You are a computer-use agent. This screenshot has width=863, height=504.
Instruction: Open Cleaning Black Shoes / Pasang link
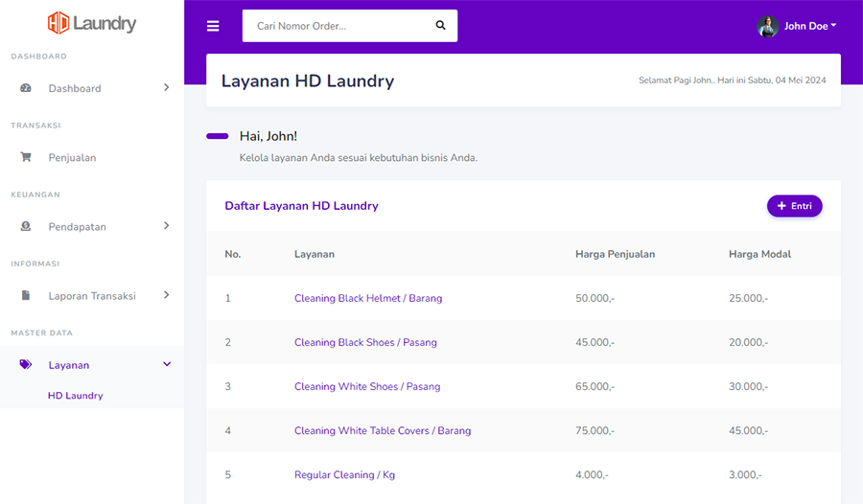(365, 342)
